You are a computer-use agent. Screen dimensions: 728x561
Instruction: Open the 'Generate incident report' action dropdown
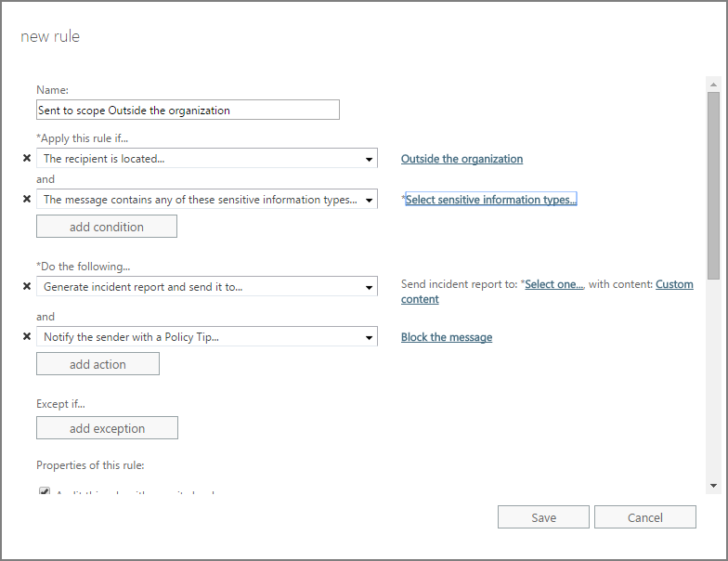coord(207,286)
